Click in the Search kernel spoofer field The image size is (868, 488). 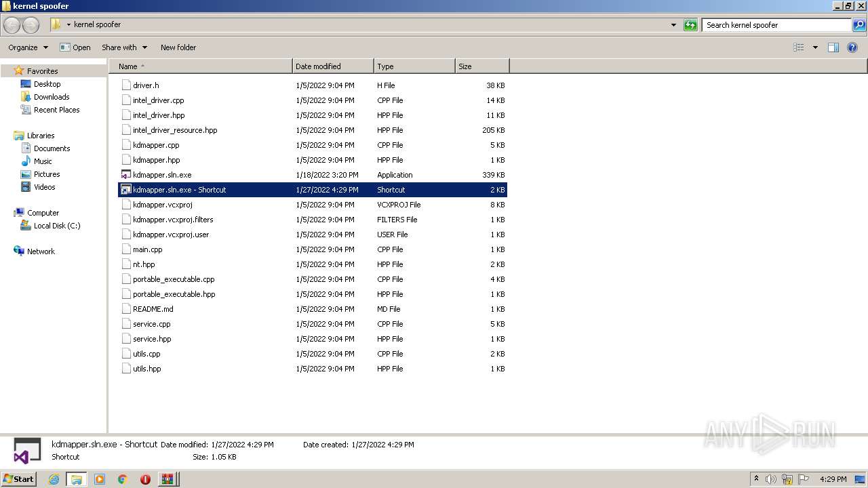[x=776, y=25]
